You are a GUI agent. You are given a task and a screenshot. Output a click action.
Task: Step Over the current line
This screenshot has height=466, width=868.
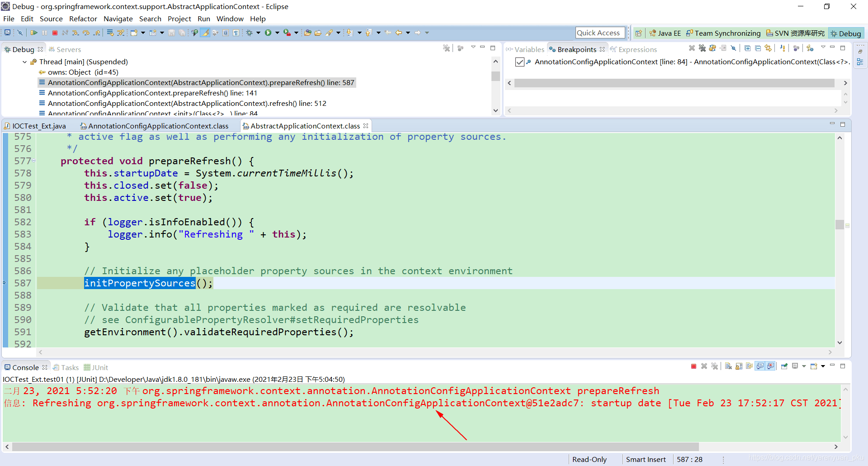tap(86, 33)
